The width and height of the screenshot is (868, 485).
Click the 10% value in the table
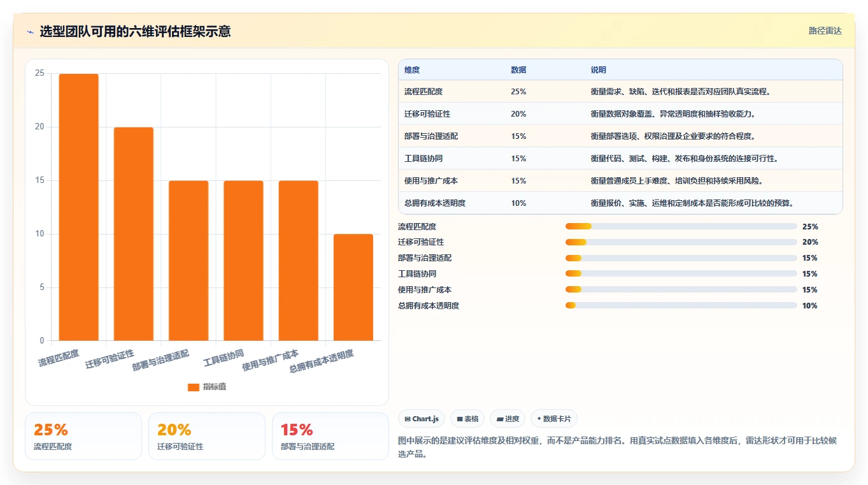(518, 203)
